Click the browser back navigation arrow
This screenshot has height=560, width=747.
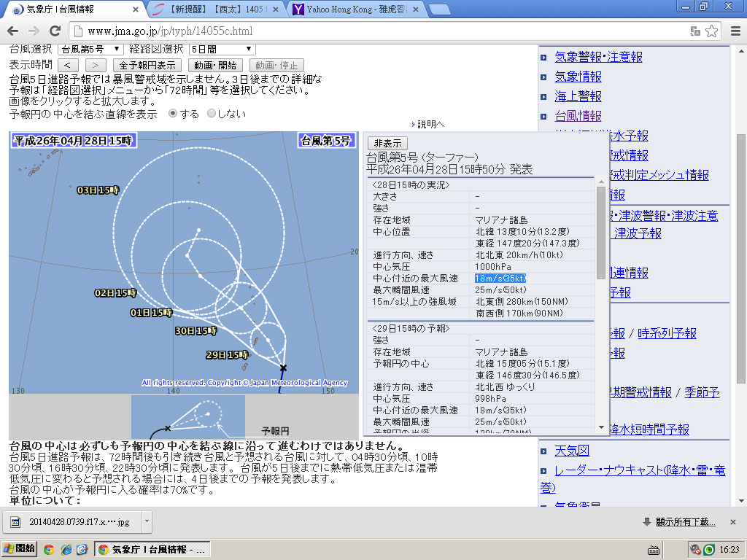11,31
